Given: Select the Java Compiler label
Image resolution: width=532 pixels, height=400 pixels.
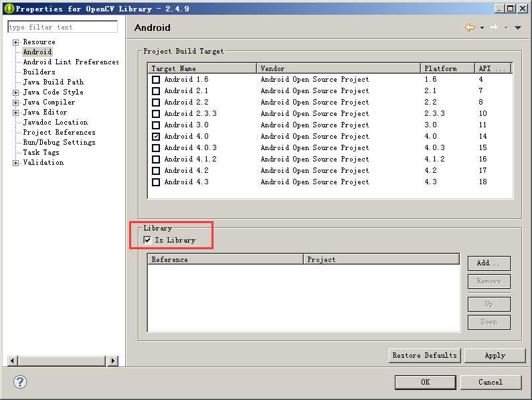Looking at the screenshot, I should (50, 102).
